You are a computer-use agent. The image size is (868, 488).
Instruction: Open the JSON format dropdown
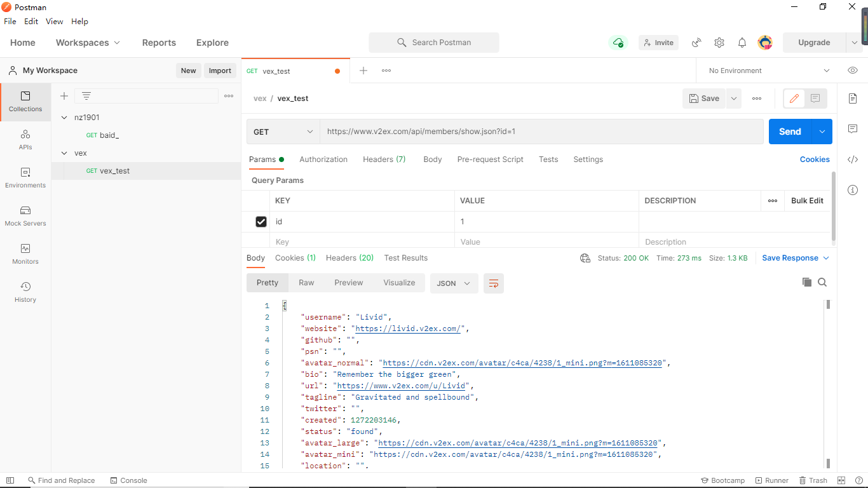(454, 283)
